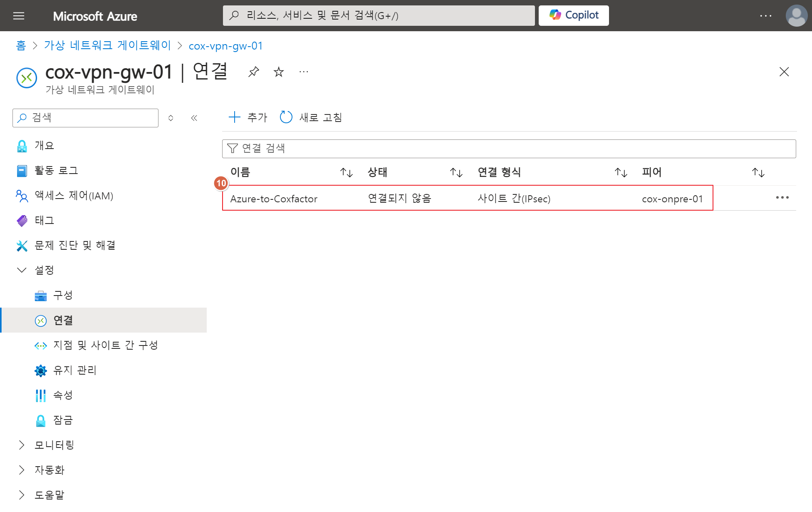The width and height of the screenshot is (812, 512).
Task: Go to 가상 네트워크 게이트웨이 breadcrumb link
Action: tap(108, 45)
